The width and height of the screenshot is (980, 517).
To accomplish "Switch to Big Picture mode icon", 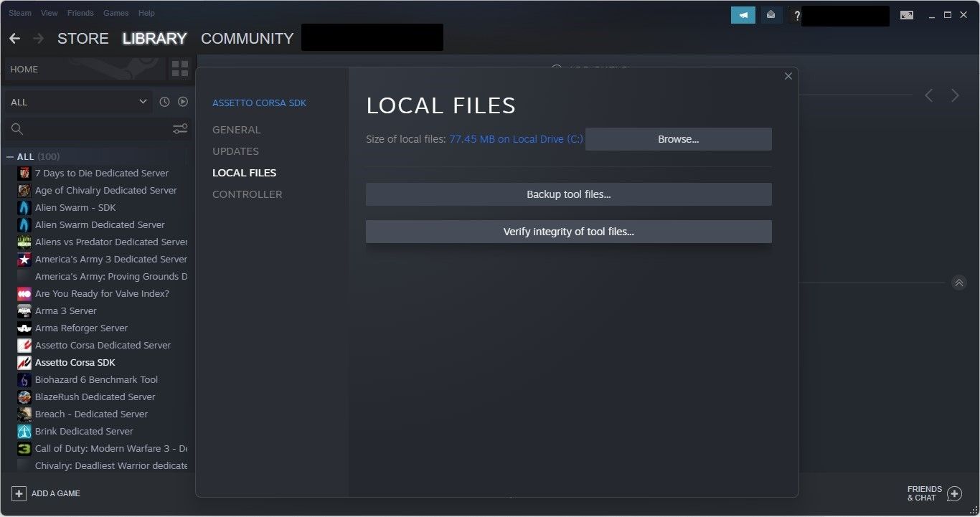I will click(907, 15).
